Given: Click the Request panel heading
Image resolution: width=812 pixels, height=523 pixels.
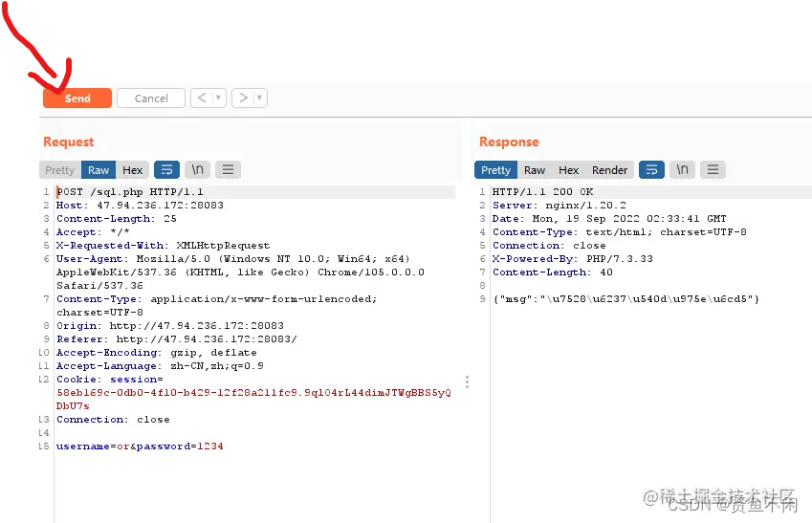Looking at the screenshot, I should point(68,142).
